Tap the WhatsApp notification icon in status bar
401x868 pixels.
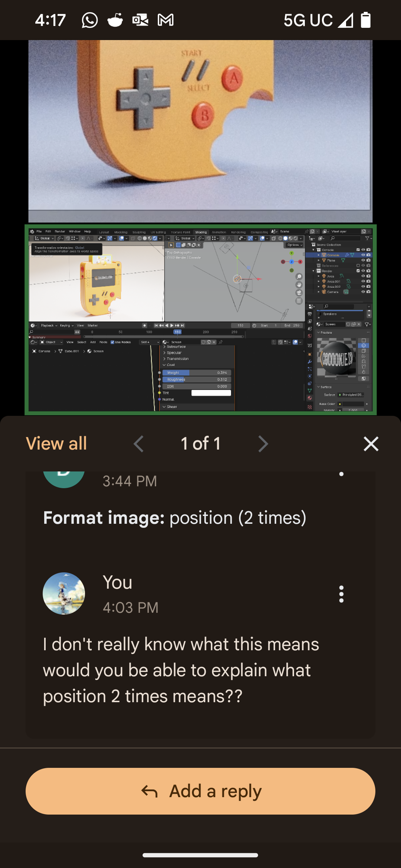pyautogui.click(x=90, y=20)
